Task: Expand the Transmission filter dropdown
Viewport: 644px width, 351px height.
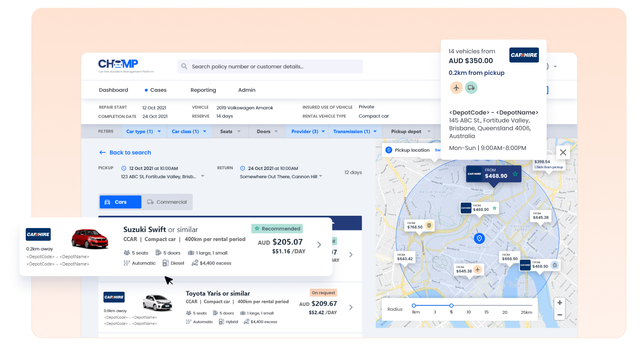Action: tap(355, 132)
